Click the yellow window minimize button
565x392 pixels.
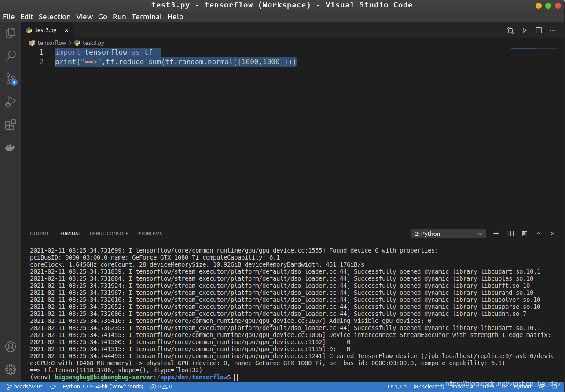pos(539,5)
